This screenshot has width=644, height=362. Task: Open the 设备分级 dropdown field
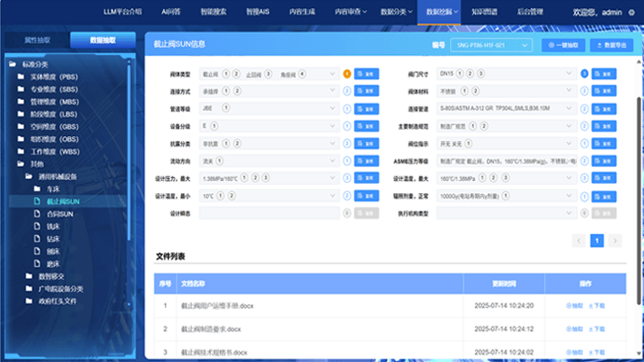point(270,126)
